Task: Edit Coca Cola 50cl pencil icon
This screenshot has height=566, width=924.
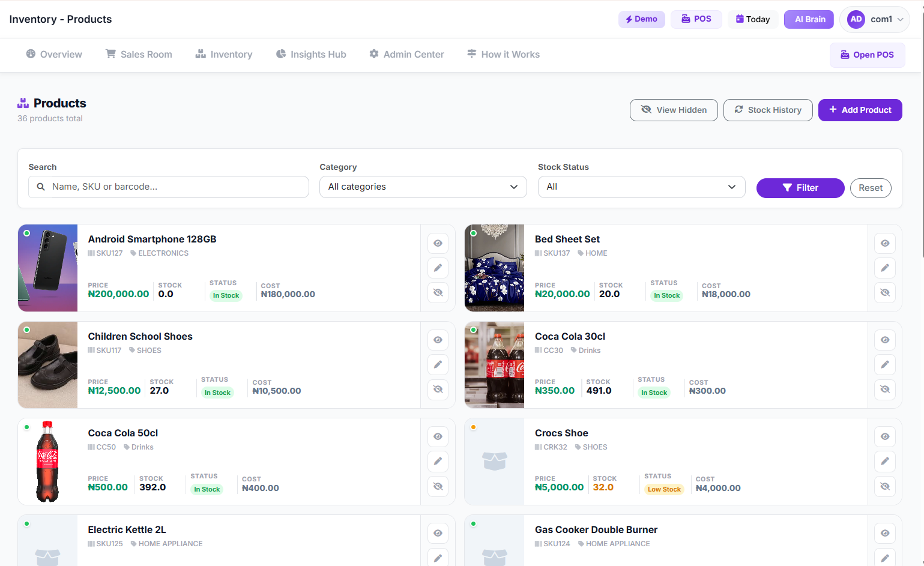Action: 438,461
